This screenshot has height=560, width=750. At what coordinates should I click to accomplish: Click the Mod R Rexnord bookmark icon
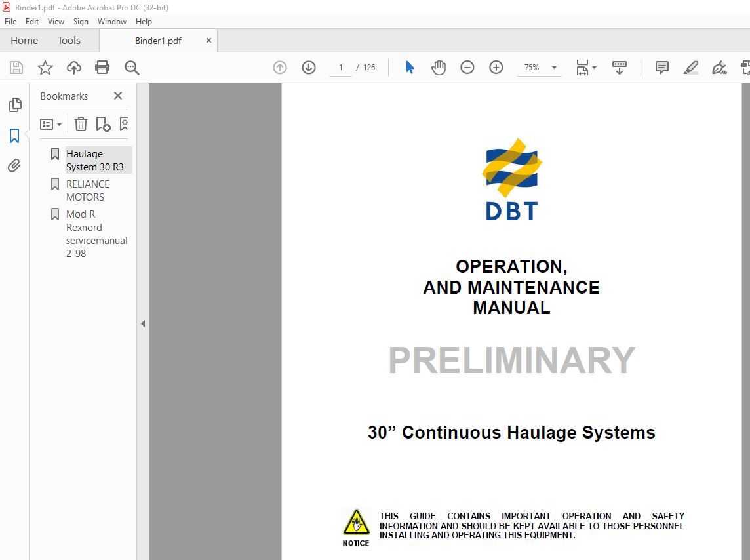point(55,214)
